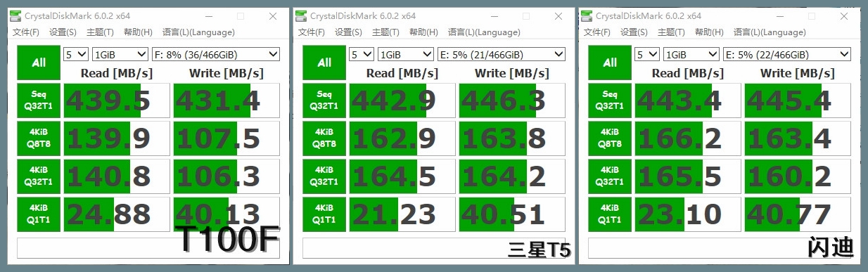Open 帮助(H) menu in T100F window

point(138,32)
